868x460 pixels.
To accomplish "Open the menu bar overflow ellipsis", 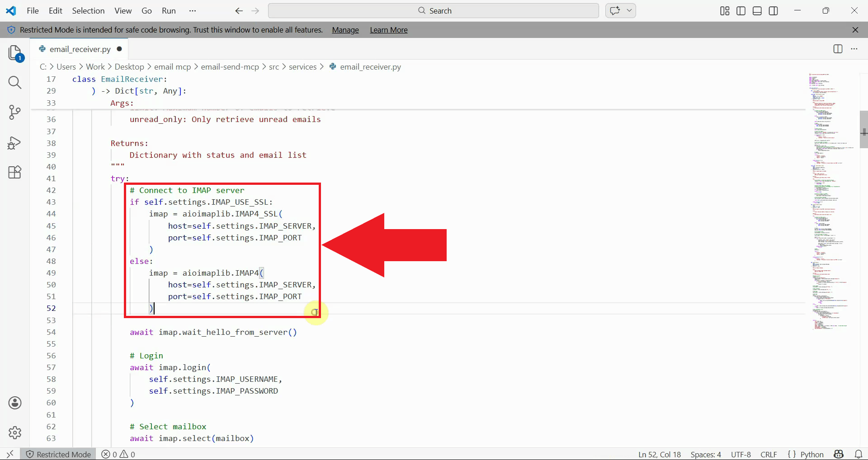I will coord(192,10).
